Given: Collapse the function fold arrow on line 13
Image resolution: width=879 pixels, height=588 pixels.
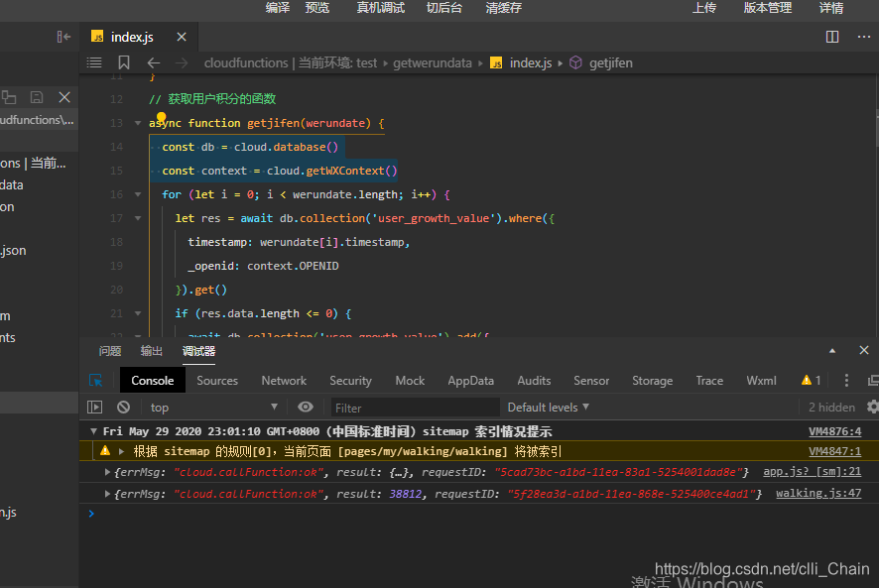Looking at the screenshot, I should click(138, 123).
